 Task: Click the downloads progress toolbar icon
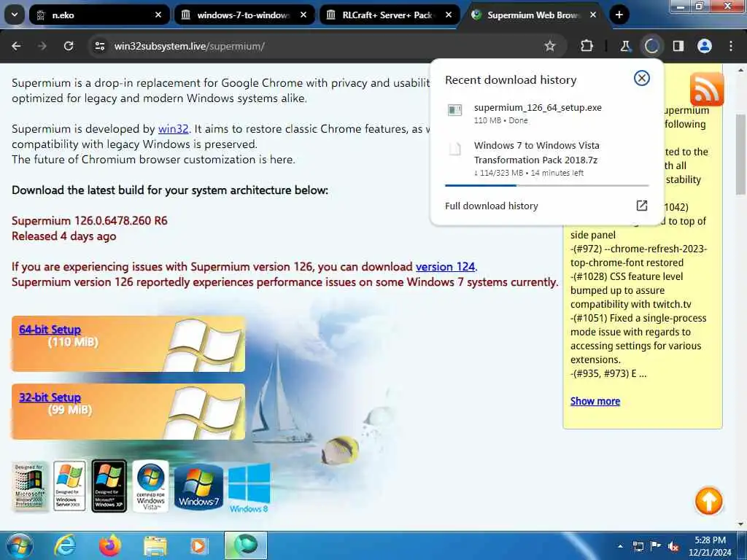[651, 46]
